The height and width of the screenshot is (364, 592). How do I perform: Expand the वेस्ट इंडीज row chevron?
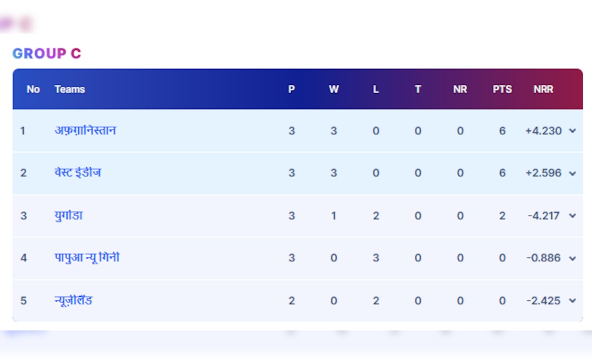point(572,174)
